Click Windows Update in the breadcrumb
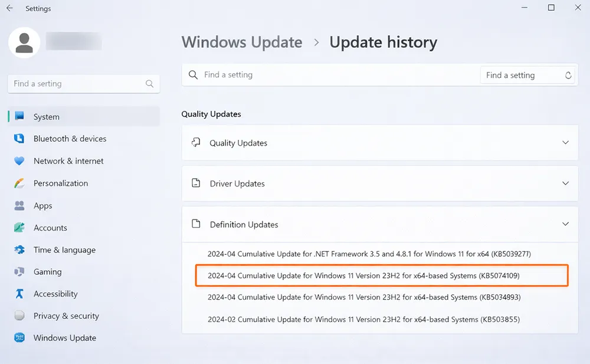 coord(242,42)
